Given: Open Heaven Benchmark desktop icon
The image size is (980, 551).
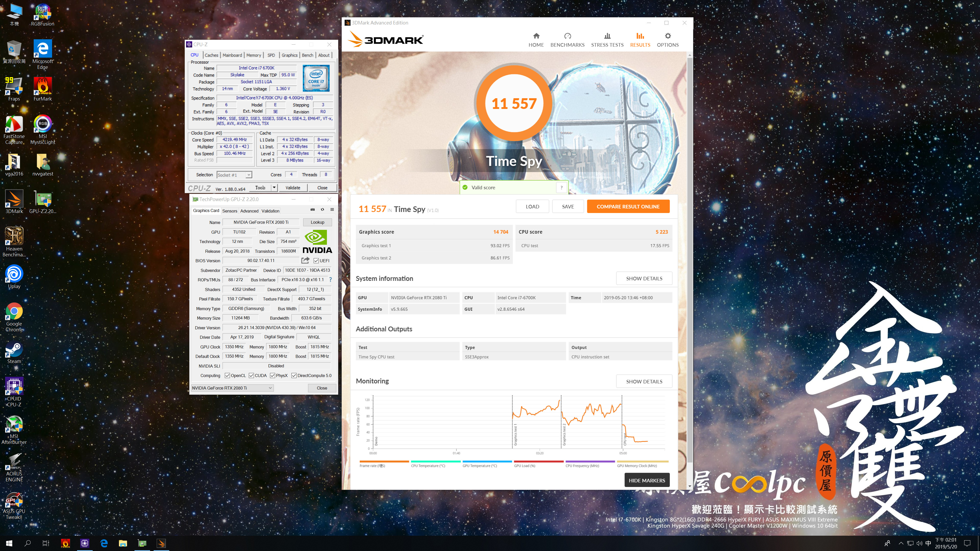Looking at the screenshot, I should click(x=14, y=242).
